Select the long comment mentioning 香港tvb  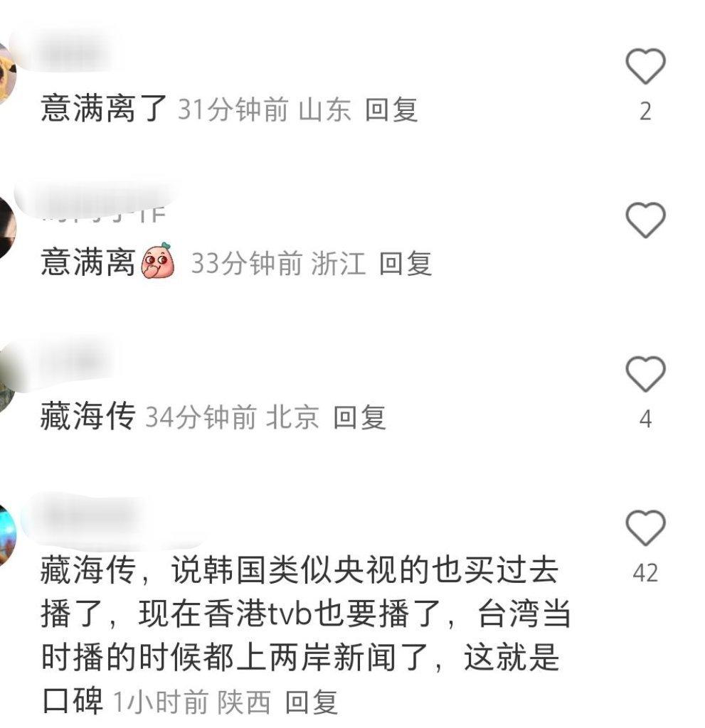304,635
